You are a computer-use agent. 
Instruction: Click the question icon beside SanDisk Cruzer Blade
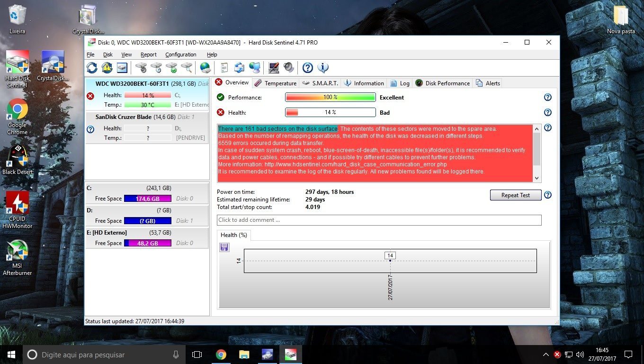90,129
